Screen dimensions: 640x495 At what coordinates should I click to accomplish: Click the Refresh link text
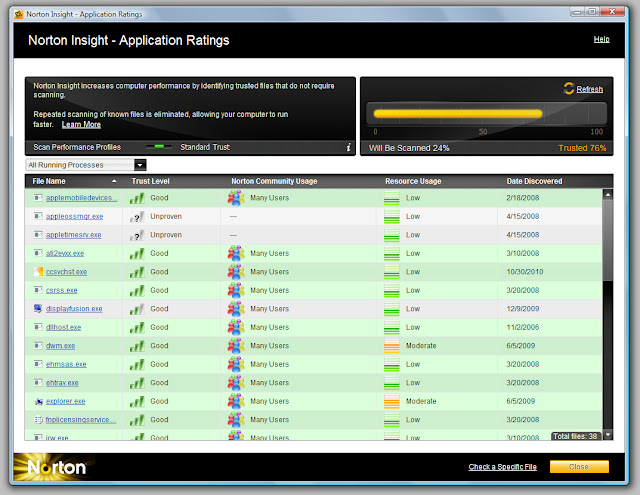[589, 89]
